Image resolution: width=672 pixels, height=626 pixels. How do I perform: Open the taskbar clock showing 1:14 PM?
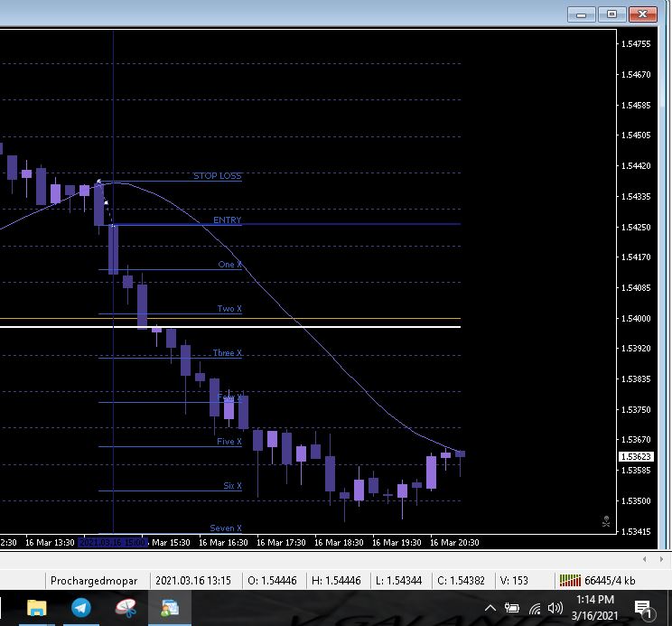pos(594,608)
